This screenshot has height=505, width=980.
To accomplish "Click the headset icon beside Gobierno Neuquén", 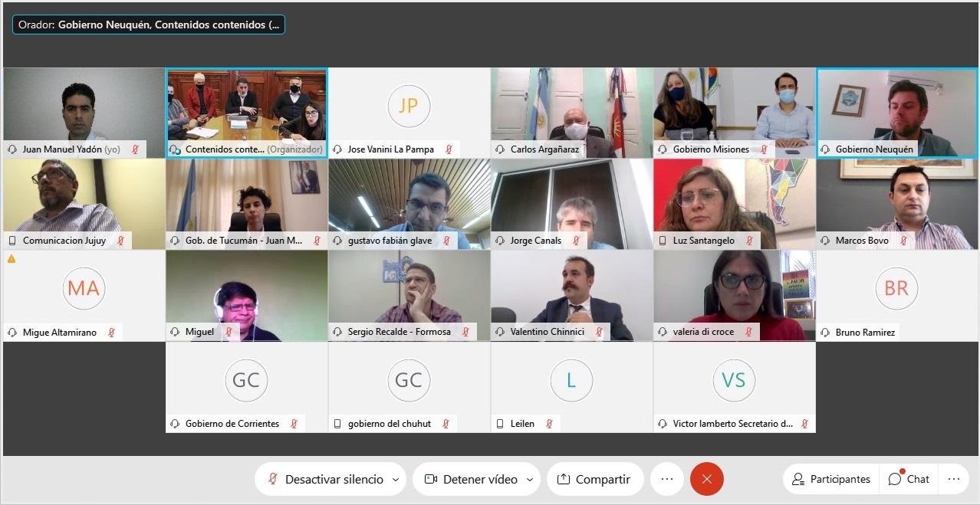I will [825, 149].
